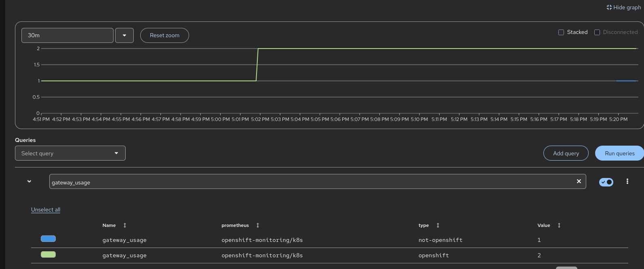Sort table by type column
The width and height of the screenshot is (644, 269).
coord(438,225)
